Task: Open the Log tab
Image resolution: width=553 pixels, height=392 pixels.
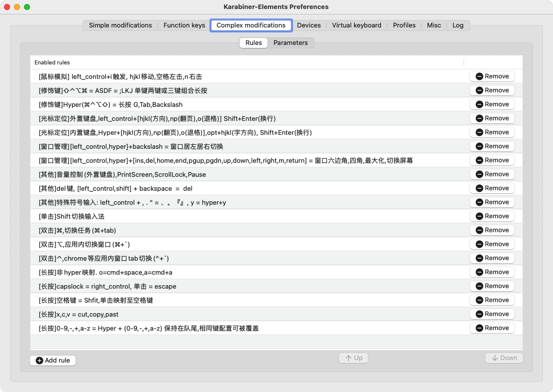Action: tap(458, 25)
